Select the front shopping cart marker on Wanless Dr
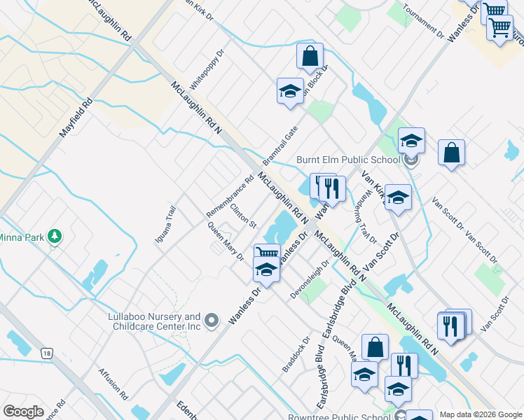The image size is (524, 420). pos(499,29)
